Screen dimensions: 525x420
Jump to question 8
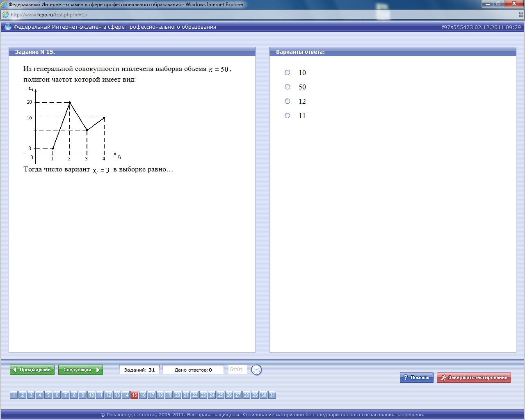pyautogui.click(x=74, y=395)
